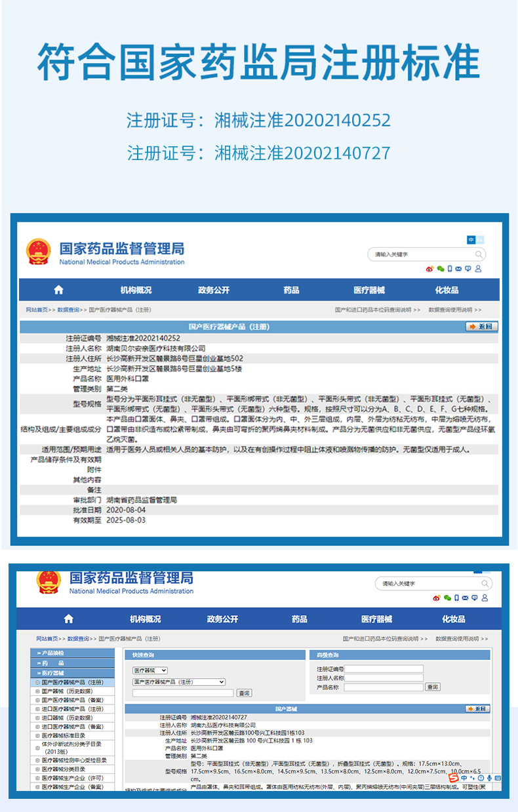
Task: Click the search magnifier in the lower search box
Action: pyautogui.click(x=485, y=583)
